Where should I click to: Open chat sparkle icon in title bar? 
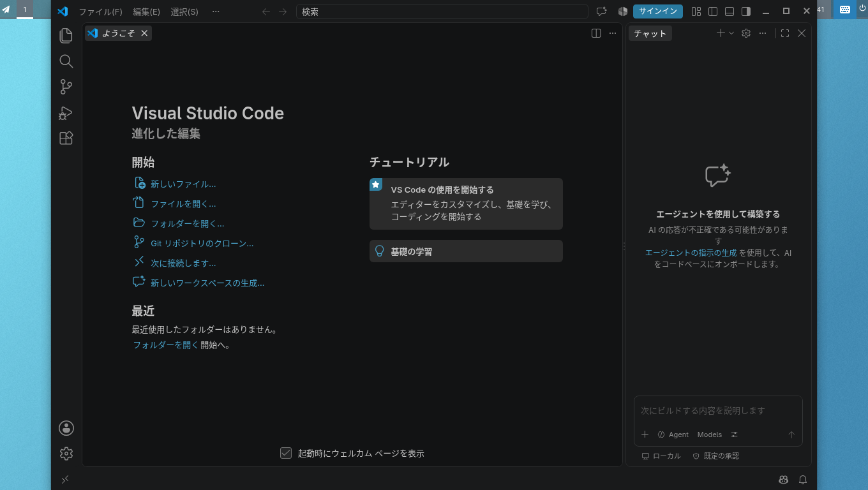(x=601, y=11)
